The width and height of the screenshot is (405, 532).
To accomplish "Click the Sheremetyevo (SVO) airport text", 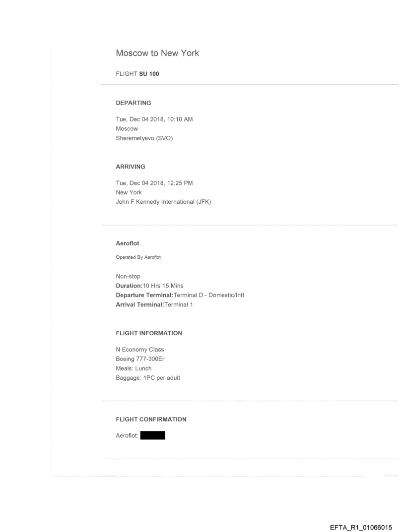I will coord(144,137).
